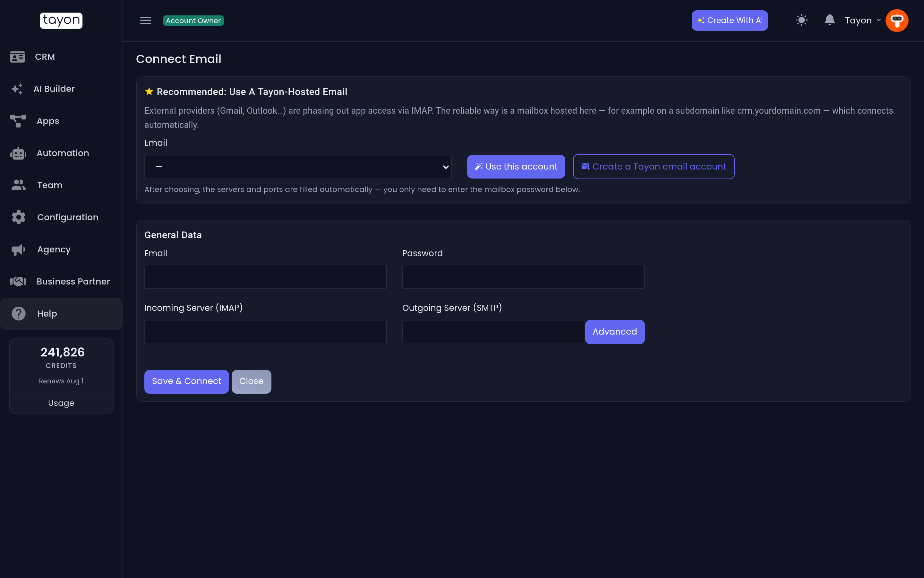The width and height of the screenshot is (924, 578).
Task: Focus the Password field
Action: 523,277
